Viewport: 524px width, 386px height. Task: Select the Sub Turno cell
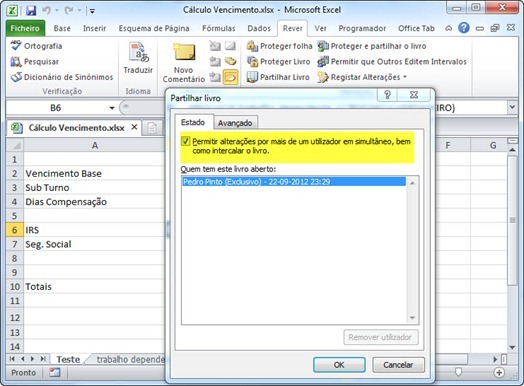click(94, 187)
